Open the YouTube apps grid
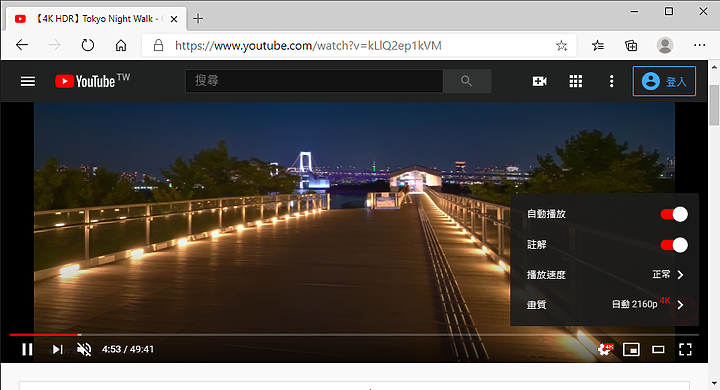The image size is (720, 390). (x=576, y=81)
